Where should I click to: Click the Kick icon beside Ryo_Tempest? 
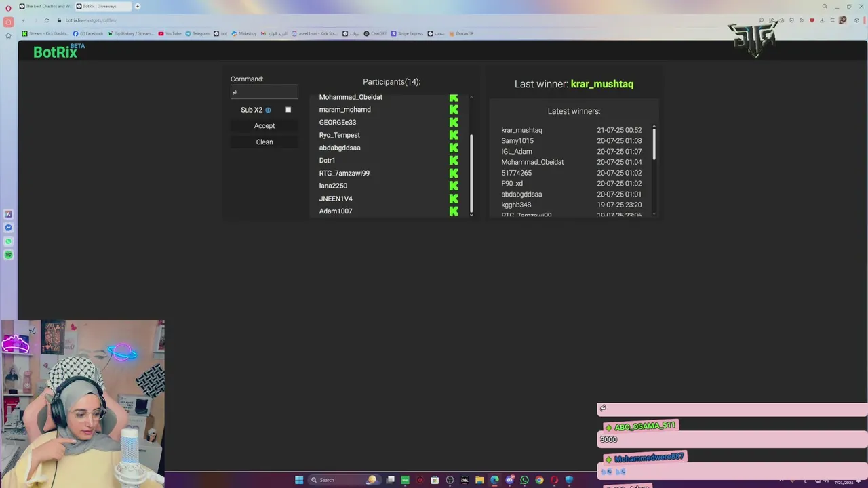454,135
